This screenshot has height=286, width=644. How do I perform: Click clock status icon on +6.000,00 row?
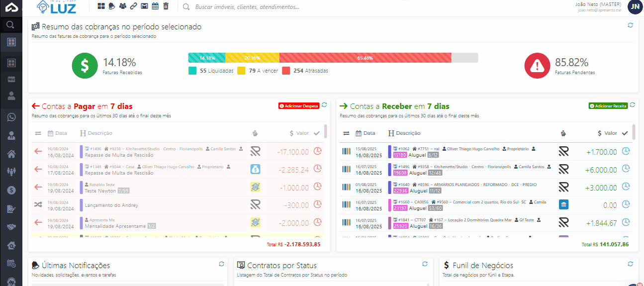[626, 170]
